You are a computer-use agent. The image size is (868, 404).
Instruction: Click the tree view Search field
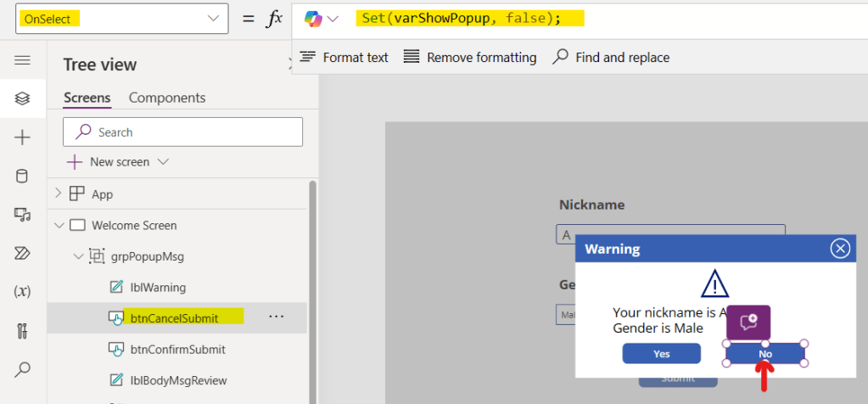[182, 132]
